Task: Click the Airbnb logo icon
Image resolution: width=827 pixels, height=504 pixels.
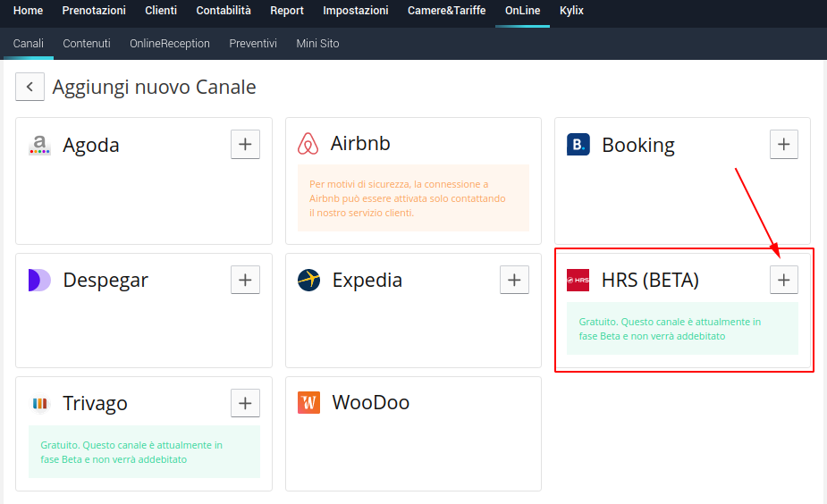Action: point(308,143)
